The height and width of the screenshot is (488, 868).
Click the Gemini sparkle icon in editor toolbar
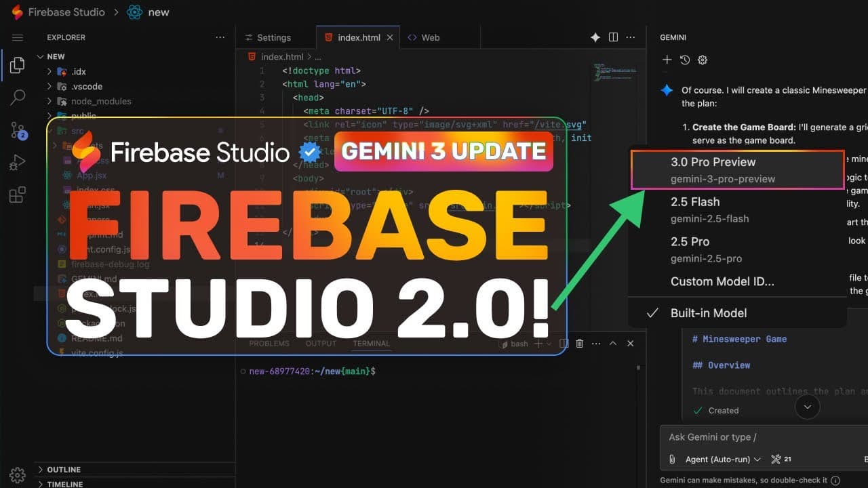595,38
